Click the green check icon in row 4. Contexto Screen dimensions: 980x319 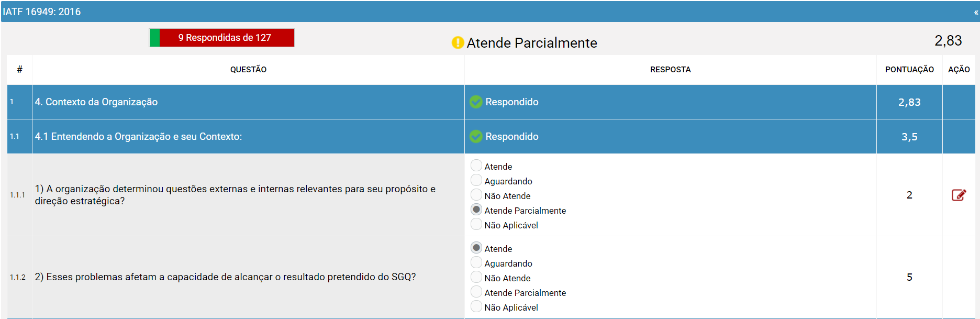click(x=476, y=102)
